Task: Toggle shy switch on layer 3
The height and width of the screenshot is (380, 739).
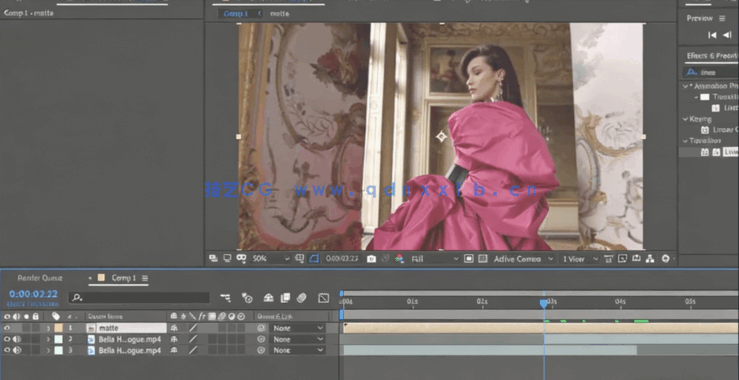Action: click(174, 350)
